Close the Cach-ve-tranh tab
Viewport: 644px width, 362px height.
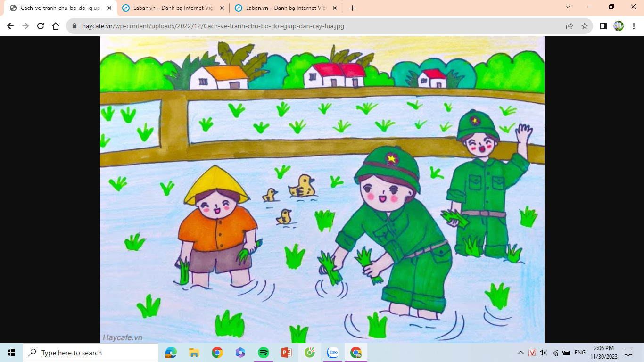[x=109, y=8]
